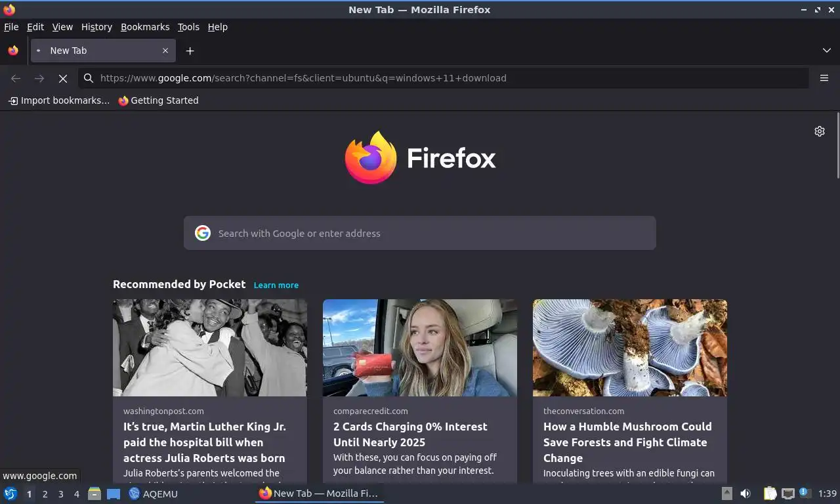Activate the New Tab Mozilla Firefox taskbar entry
This screenshot has width=840, height=504.
[x=319, y=493]
